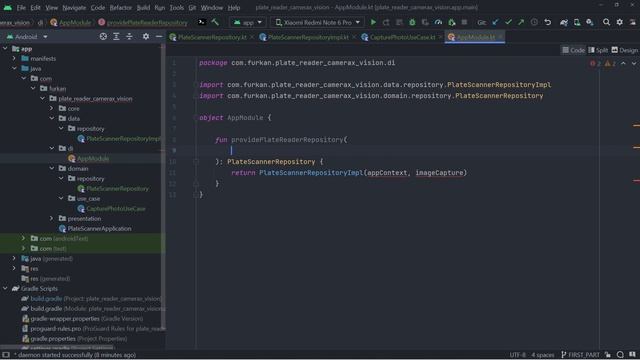Viewport: 640px width, 360px height.
Task: Open the Android project view dropdown
Action: pyautogui.click(x=27, y=37)
